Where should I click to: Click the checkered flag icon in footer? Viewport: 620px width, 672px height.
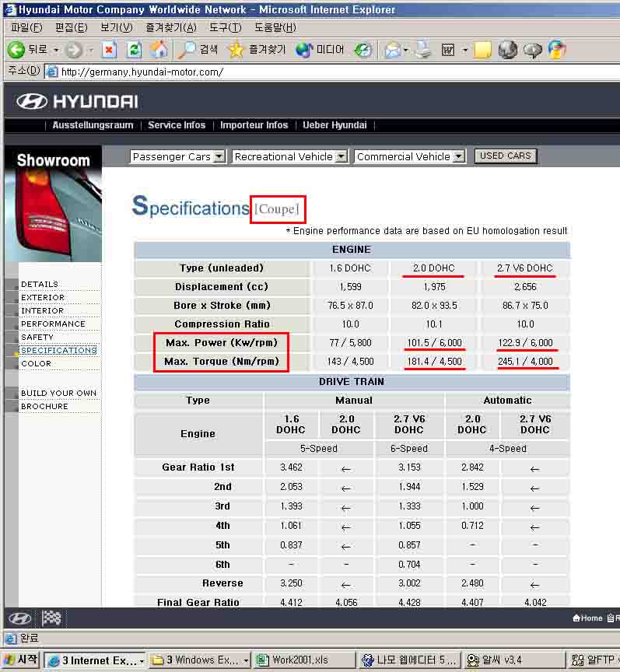point(52,618)
